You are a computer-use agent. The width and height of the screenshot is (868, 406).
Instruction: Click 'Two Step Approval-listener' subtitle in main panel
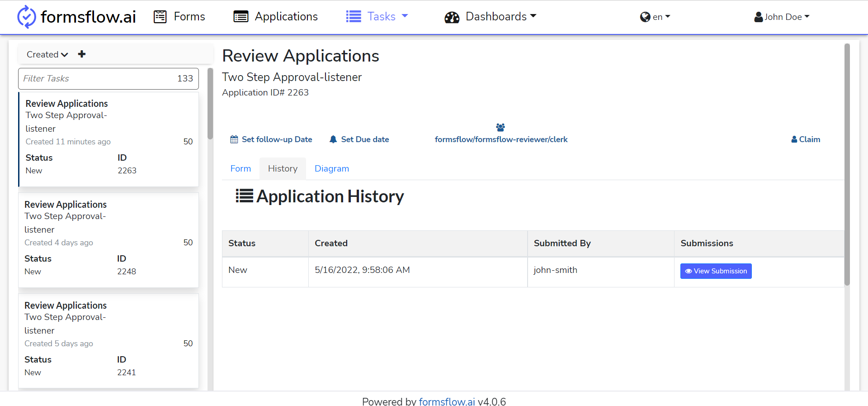click(x=292, y=77)
